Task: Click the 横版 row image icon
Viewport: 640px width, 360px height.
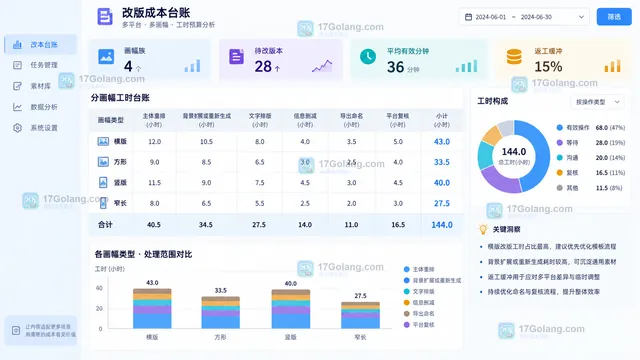Action: coord(103,141)
